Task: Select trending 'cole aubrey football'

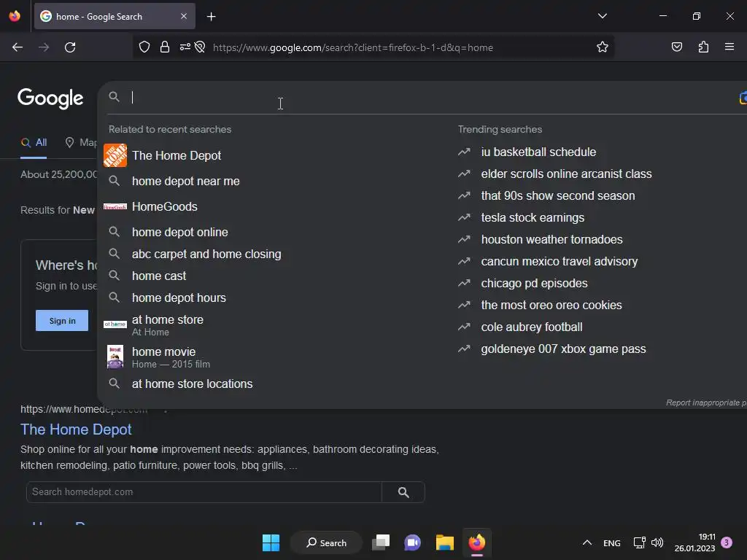Action: pyautogui.click(x=532, y=327)
